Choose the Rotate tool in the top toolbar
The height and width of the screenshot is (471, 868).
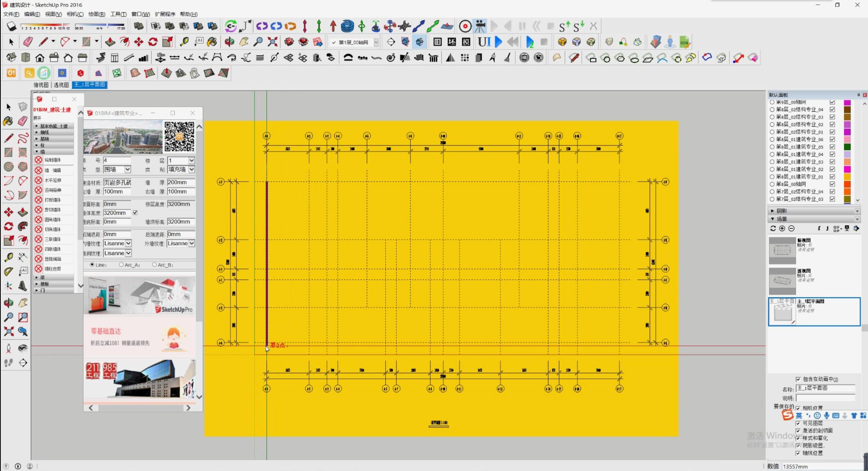tap(153, 42)
